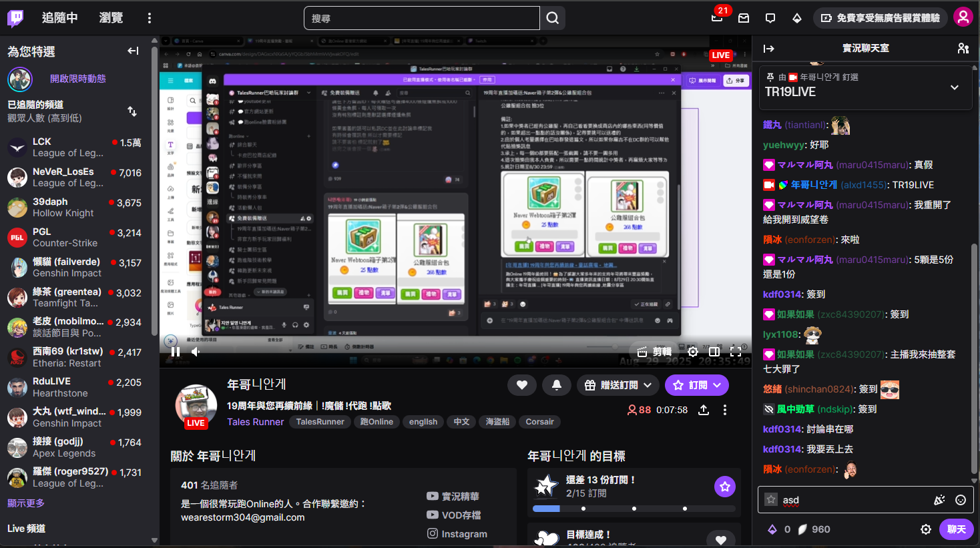Open the inbox messages icon
This screenshot has width=980, height=548.
click(x=744, y=18)
